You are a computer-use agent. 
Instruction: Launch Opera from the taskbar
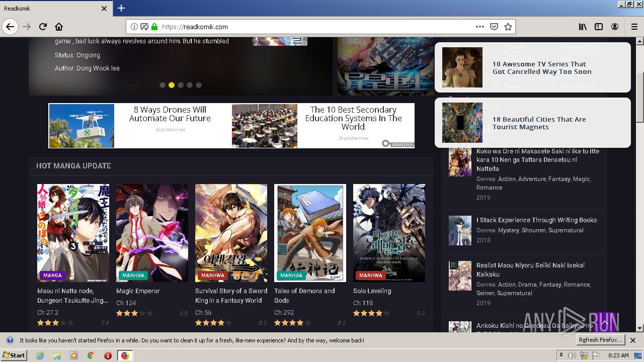point(108,355)
